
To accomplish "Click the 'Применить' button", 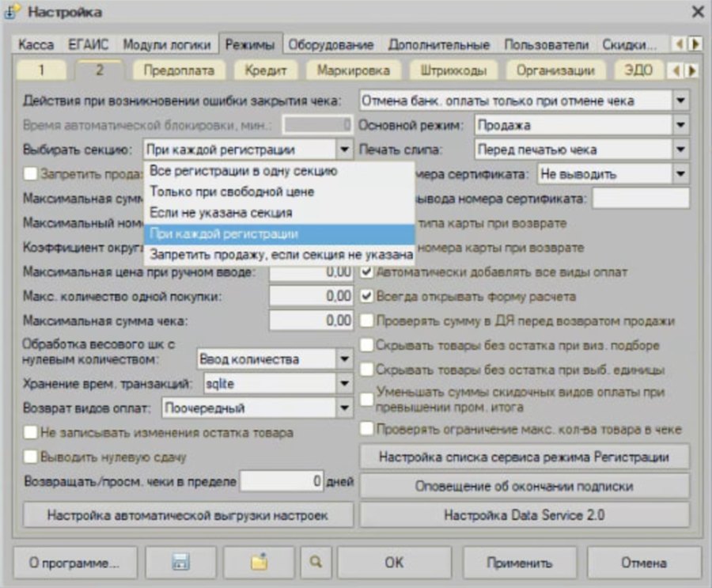I will (x=520, y=563).
